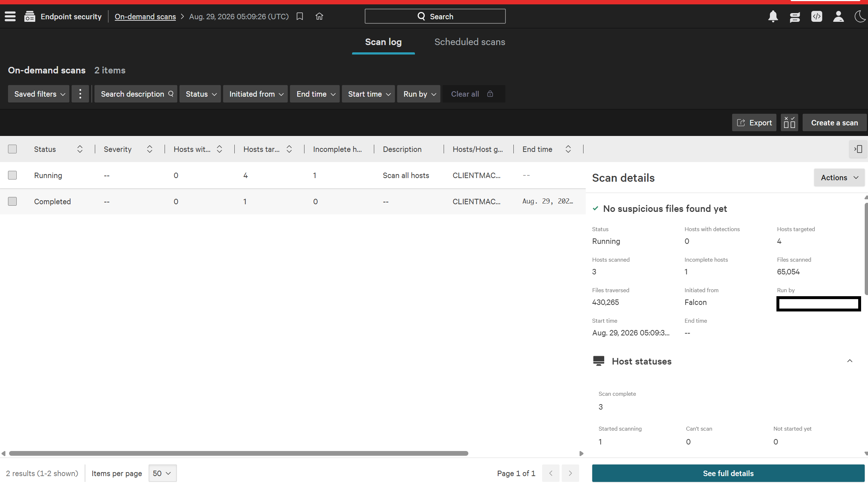The width and height of the screenshot is (868, 487).
Task: Open the user account profile icon
Action: [839, 16]
